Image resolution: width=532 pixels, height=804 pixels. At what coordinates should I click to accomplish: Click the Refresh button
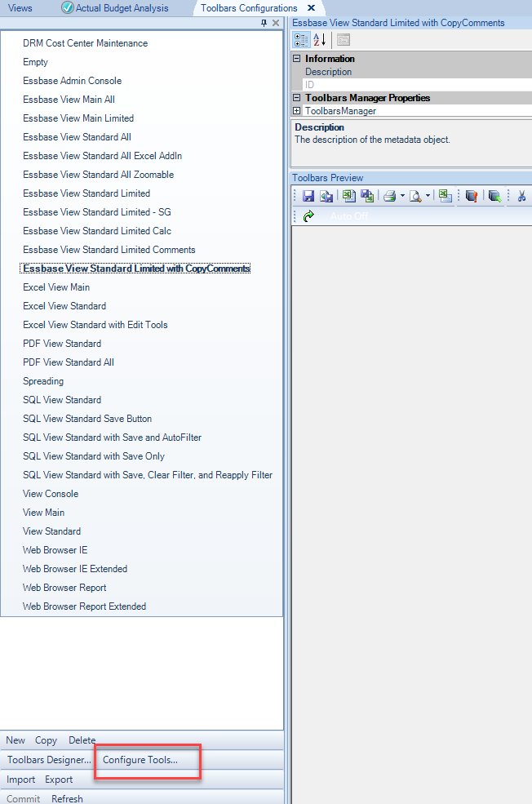[x=67, y=799]
